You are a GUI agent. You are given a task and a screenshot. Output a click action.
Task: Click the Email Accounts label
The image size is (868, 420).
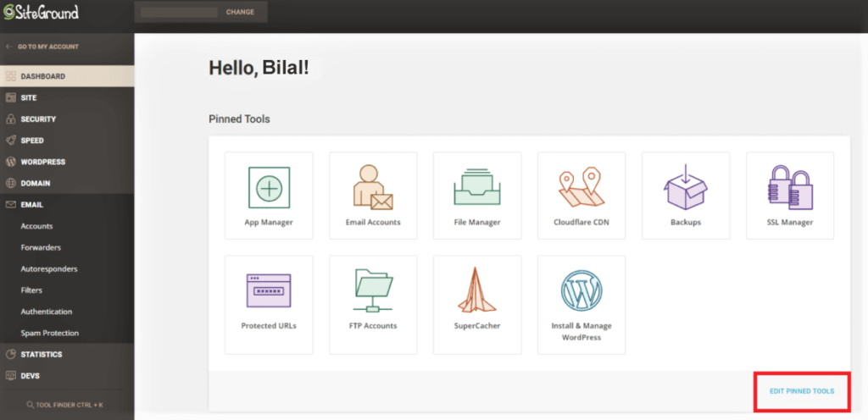click(373, 223)
